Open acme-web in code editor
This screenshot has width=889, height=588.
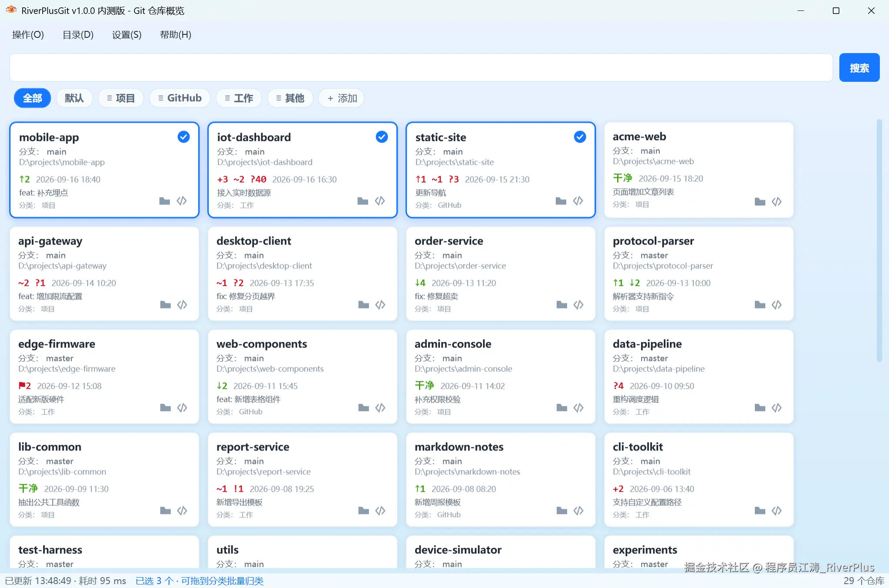pyautogui.click(x=777, y=202)
